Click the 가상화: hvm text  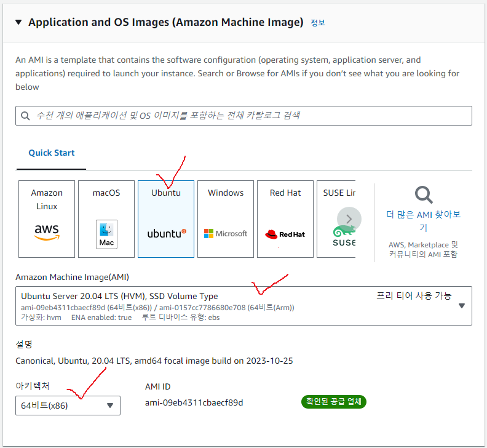tap(41, 318)
